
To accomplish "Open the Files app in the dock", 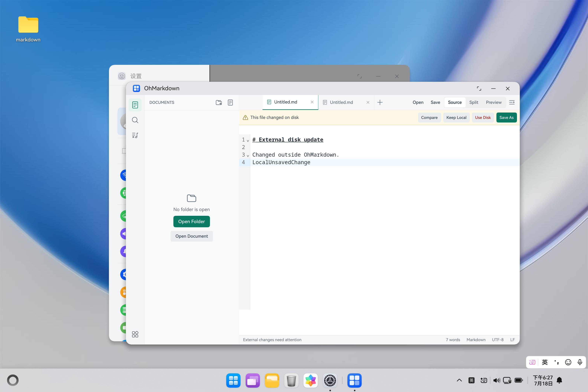I will (272, 381).
